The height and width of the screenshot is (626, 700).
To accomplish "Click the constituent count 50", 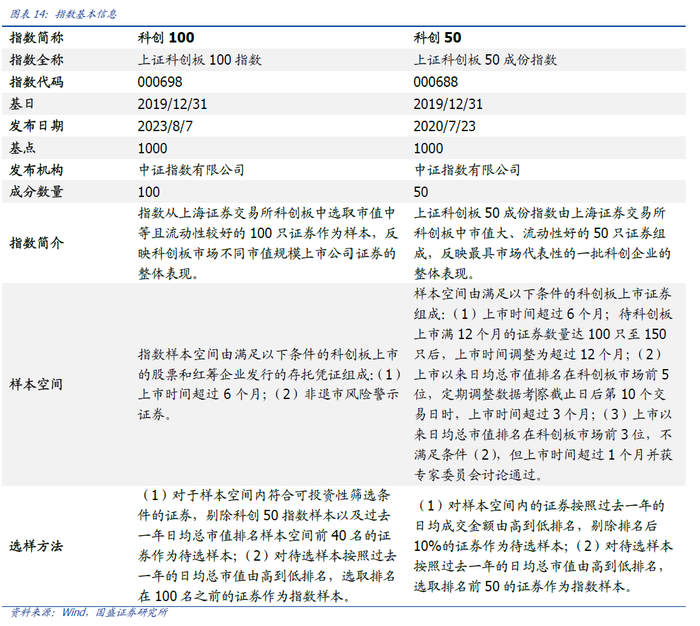I will (421, 192).
